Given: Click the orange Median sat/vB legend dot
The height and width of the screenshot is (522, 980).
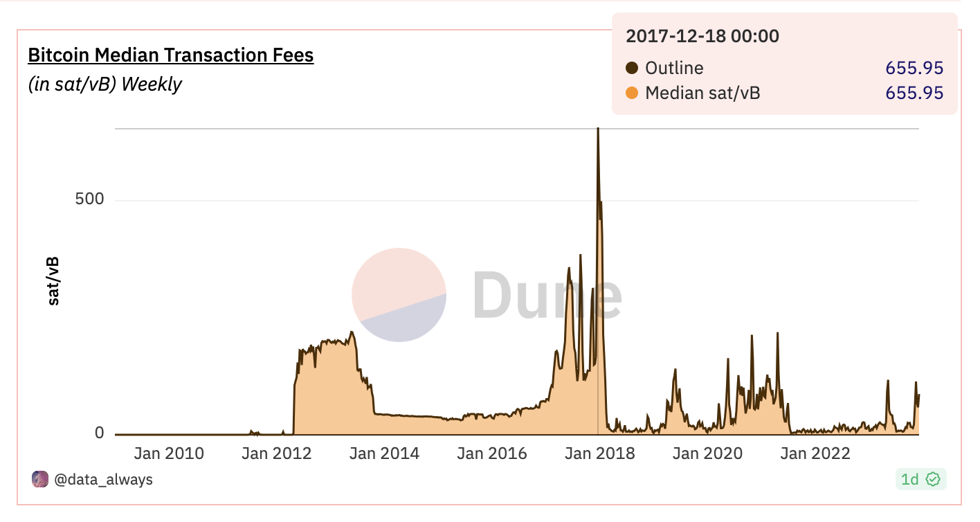Looking at the screenshot, I should [x=631, y=93].
